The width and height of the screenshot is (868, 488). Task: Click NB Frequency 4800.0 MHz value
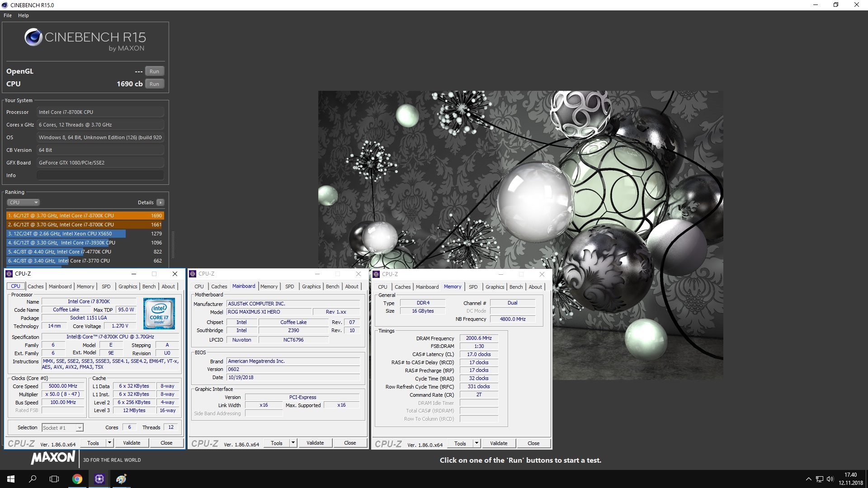point(513,319)
